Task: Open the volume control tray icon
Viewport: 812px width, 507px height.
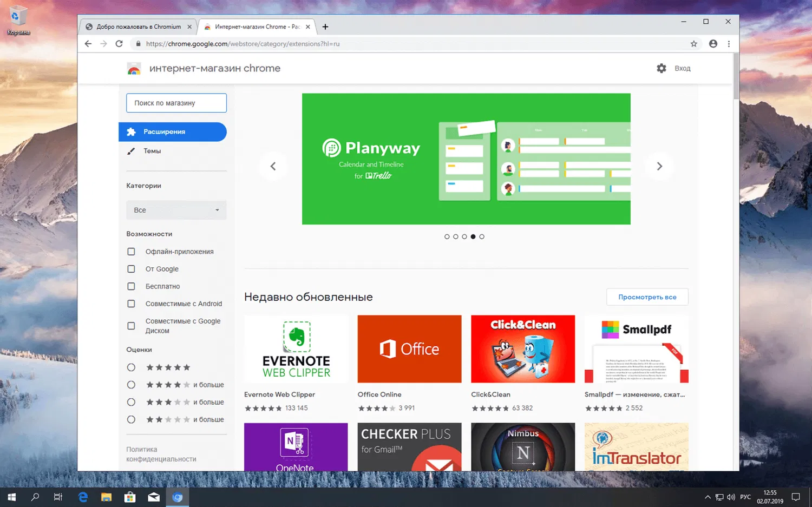Action: click(731, 497)
